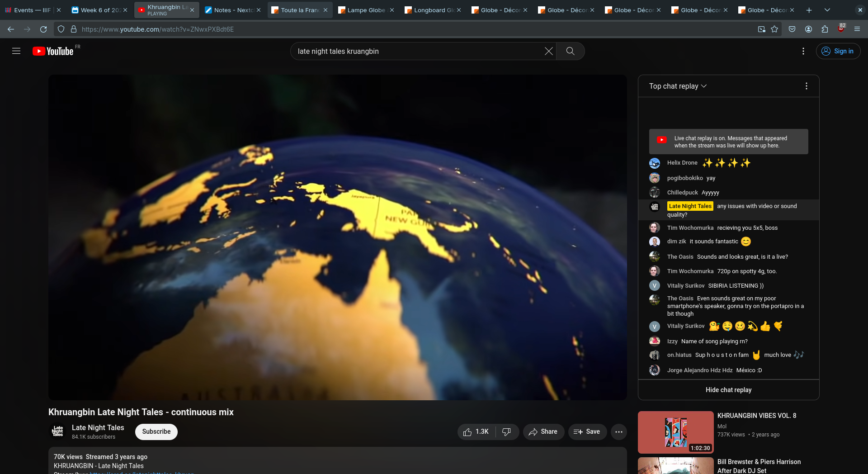Click the Sign in button
This screenshot has width=868, height=474.
tap(838, 51)
